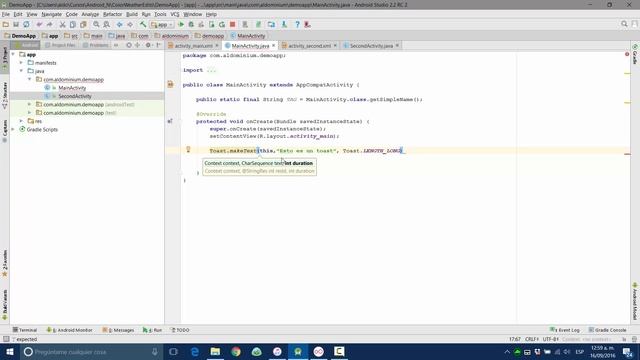
Task: Open the app run configuration dropdown
Action: [162, 24]
